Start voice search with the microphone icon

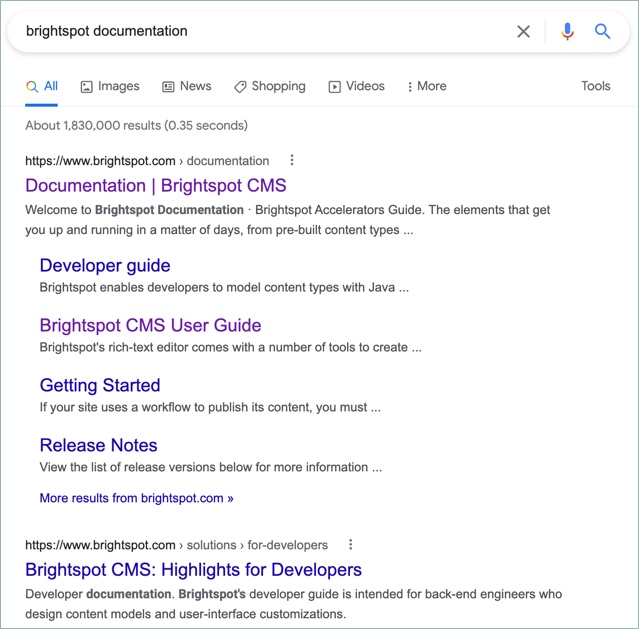pyautogui.click(x=567, y=31)
